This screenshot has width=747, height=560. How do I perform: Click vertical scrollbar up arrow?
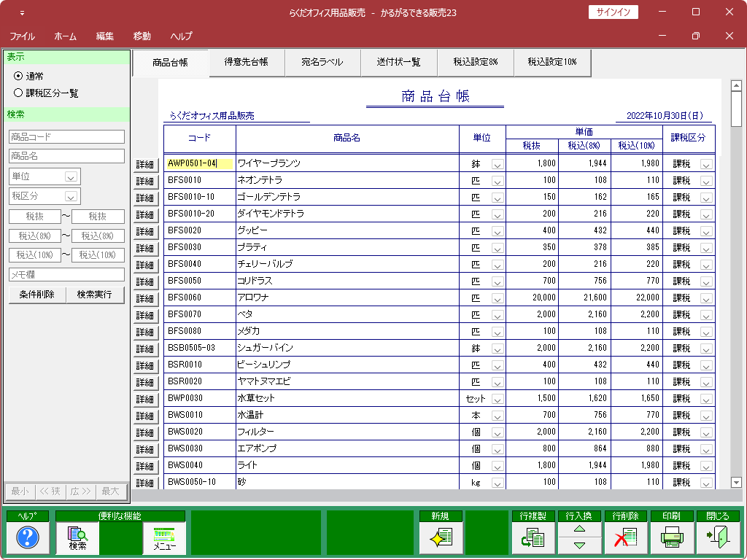pos(736,86)
